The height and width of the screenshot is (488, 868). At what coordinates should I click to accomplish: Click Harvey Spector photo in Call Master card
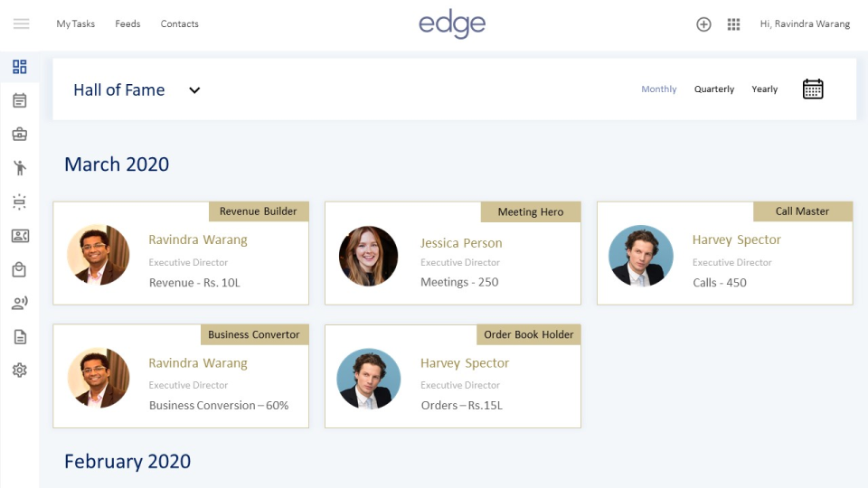pyautogui.click(x=641, y=255)
